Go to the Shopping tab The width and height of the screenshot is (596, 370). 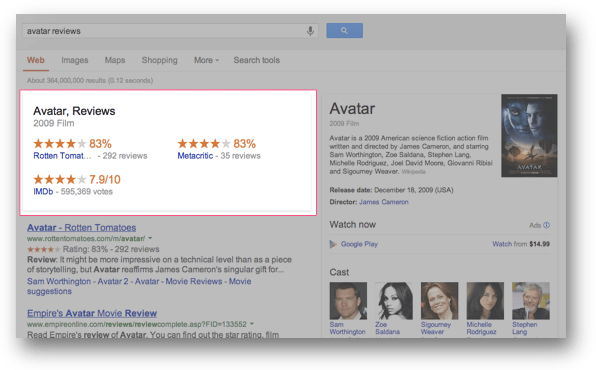(159, 60)
